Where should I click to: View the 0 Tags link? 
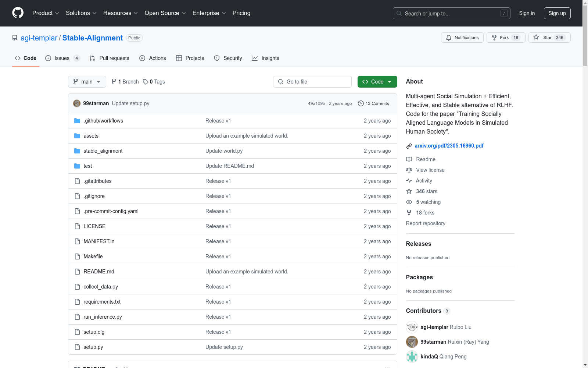tap(154, 82)
